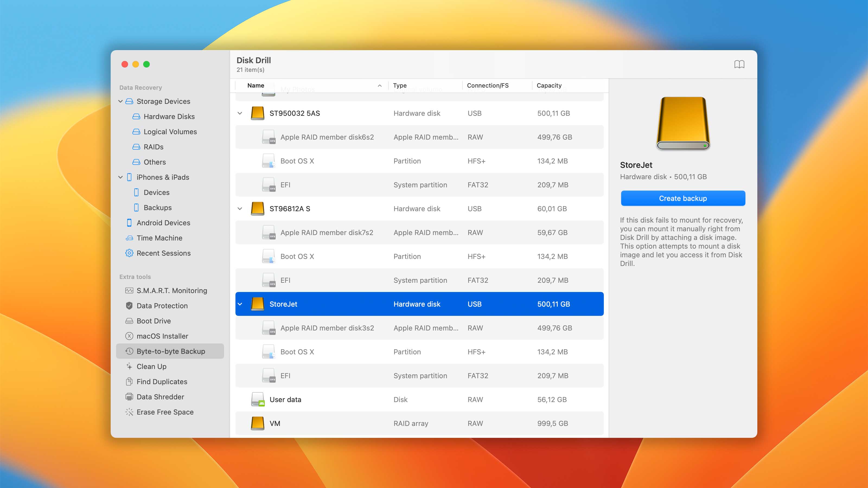Click the Create backup button
868x488 pixels.
point(683,198)
